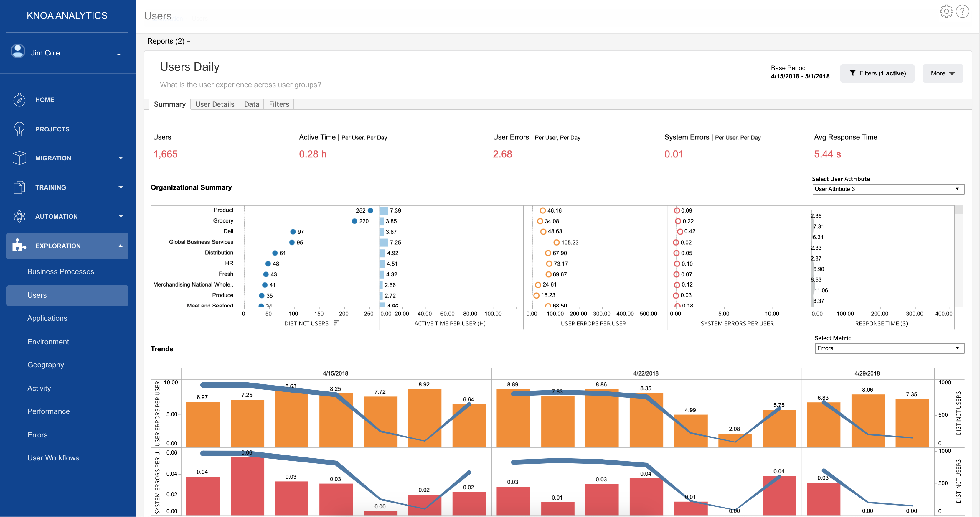980x517 pixels.
Task: Open help with the question mark icon
Action: (x=963, y=11)
